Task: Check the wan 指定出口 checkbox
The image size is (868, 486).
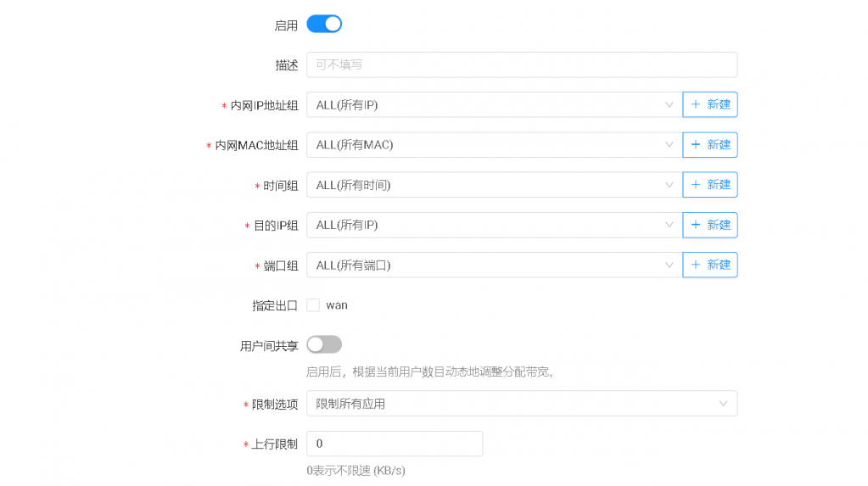Action: point(313,305)
